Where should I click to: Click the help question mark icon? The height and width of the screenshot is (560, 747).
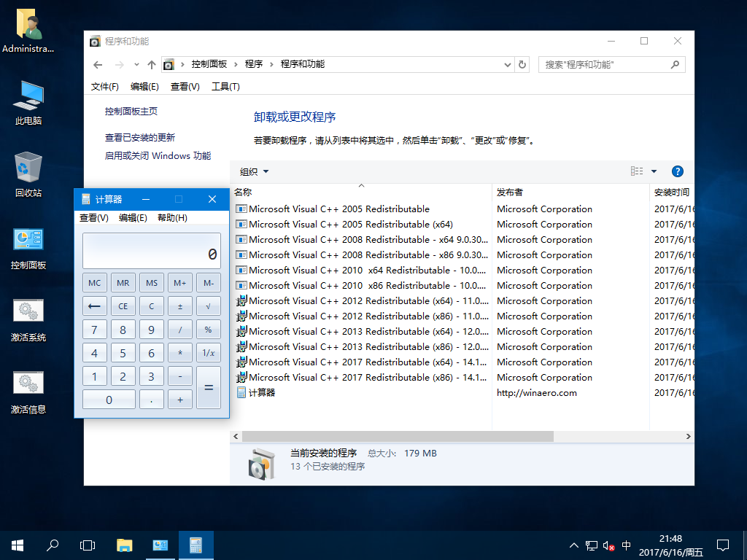tap(677, 171)
